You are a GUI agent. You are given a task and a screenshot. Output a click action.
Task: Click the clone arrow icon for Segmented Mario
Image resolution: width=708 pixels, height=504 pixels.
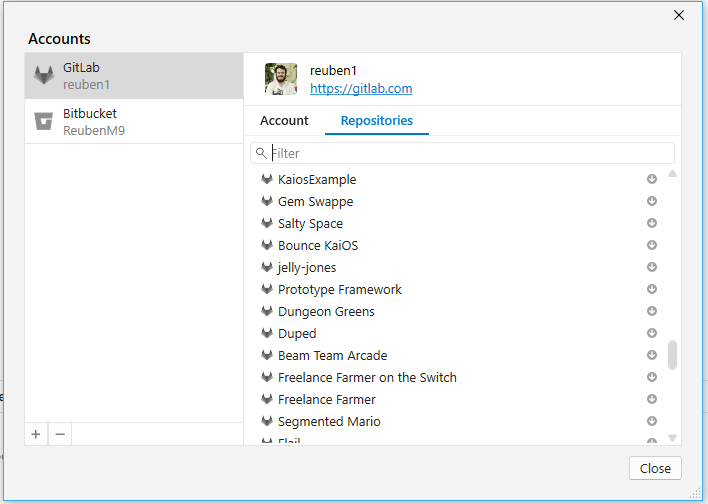point(652,422)
